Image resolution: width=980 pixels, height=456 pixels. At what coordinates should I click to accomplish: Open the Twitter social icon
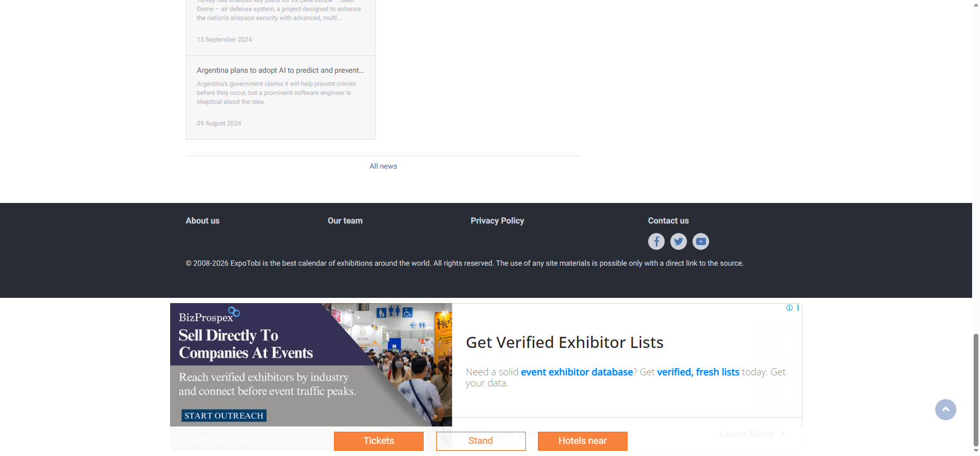coord(679,241)
